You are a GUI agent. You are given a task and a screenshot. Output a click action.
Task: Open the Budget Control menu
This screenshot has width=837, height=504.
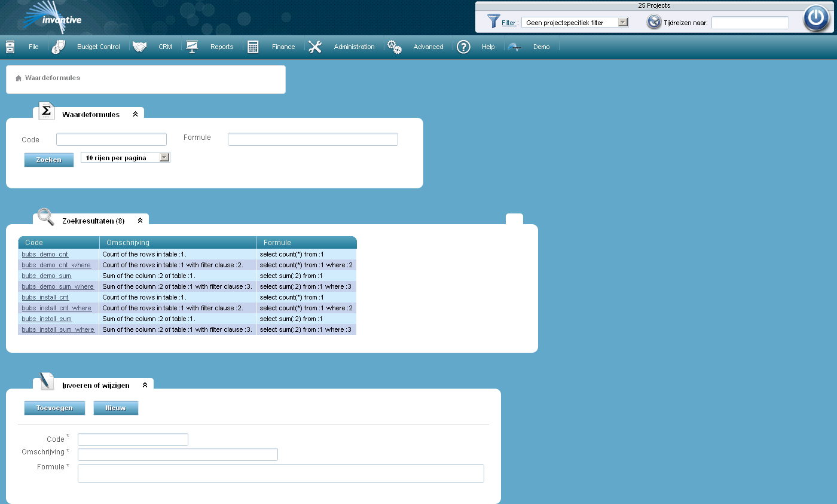click(x=99, y=47)
